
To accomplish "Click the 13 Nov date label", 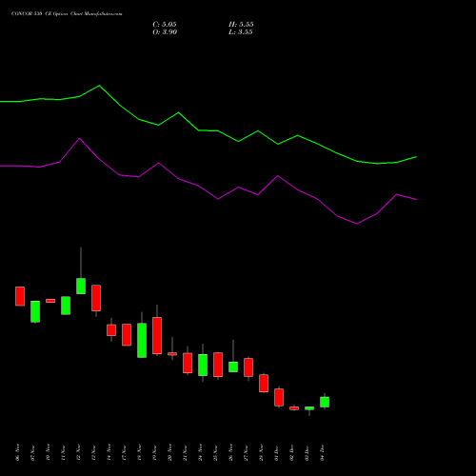I will click(93, 452).
